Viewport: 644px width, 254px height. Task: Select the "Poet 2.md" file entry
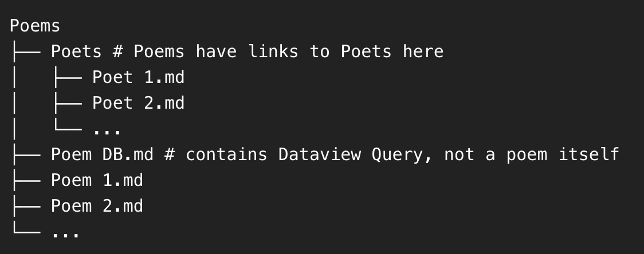(138, 104)
